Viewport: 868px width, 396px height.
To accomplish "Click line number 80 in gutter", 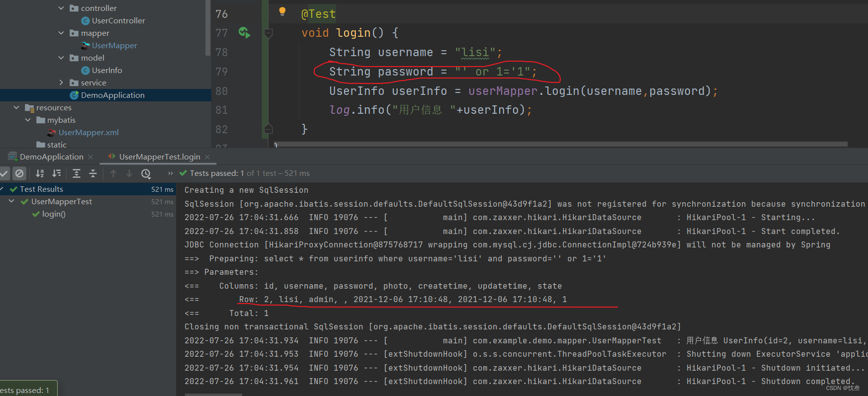I will pos(222,91).
